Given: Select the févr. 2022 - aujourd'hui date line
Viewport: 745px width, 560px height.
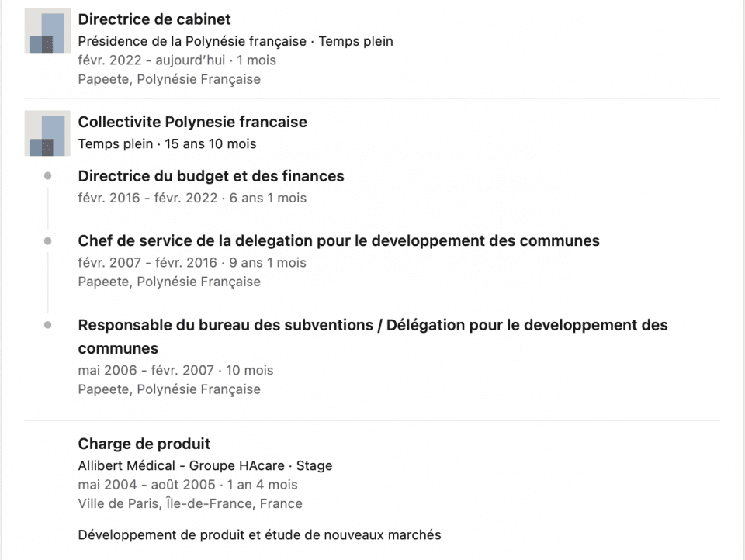Looking at the screenshot, I should point(177,60).
